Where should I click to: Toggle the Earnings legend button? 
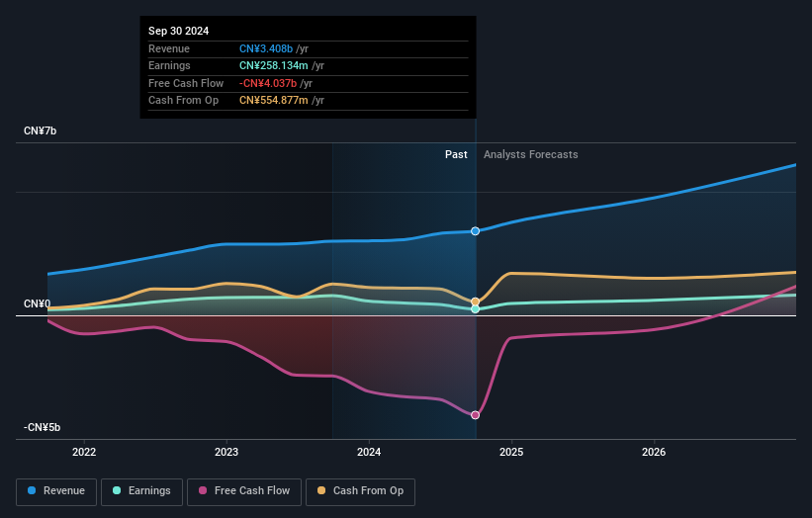click(141, 491)
